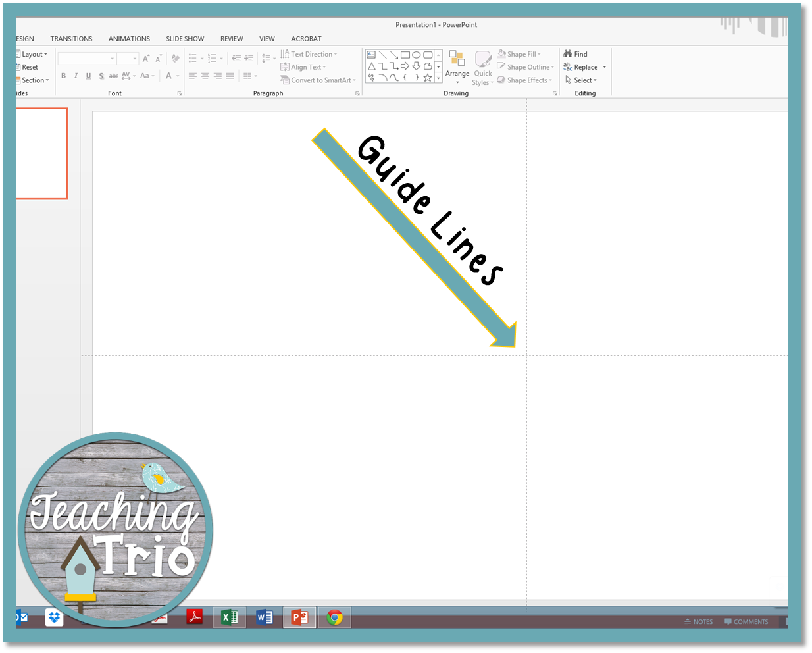Screen dimensions: 812x653
Task: Open the NOTES pane from the status bar
Action: pos(699,621)
